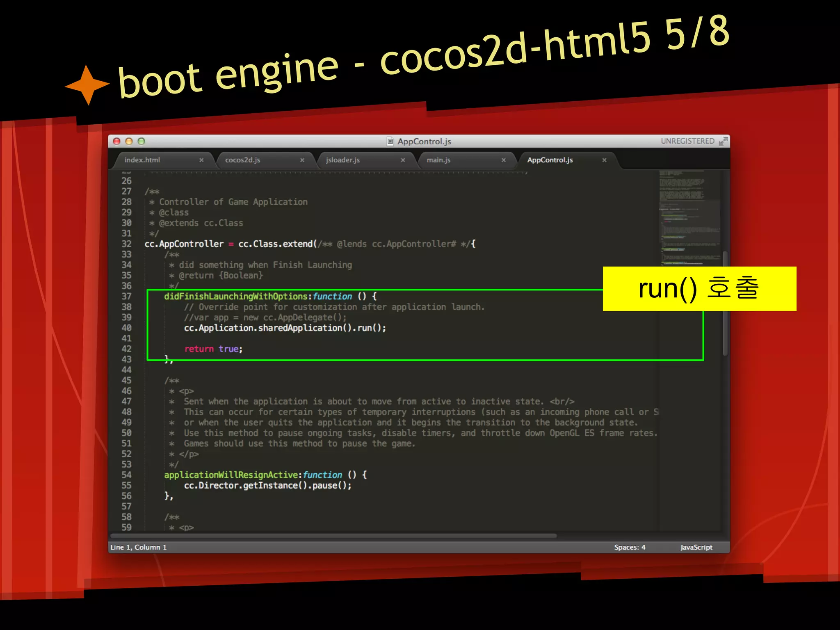Click line number 40 in the gutter
This screenshot has width=840, height=630.
pos(127,328)
